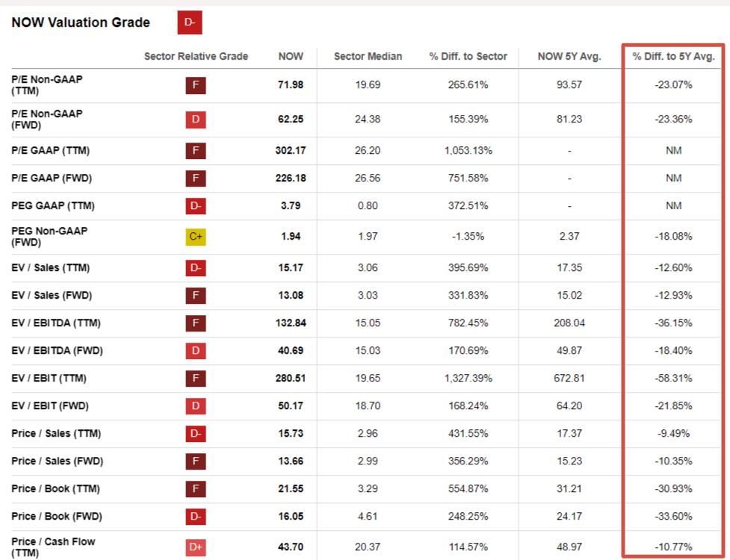
Task: Click the D badge for EV / EBIT (FWD)
Action: [196, 405]
